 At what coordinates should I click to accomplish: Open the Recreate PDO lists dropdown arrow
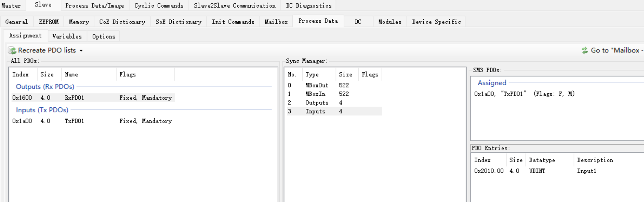(x=81, y=51)
